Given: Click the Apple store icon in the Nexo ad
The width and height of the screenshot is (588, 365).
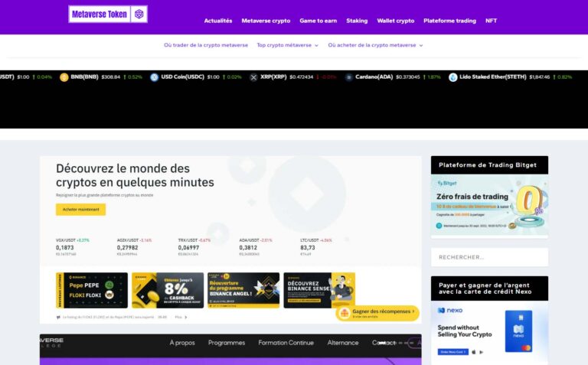Looking at the screenshot, I should tap(474, 352).
